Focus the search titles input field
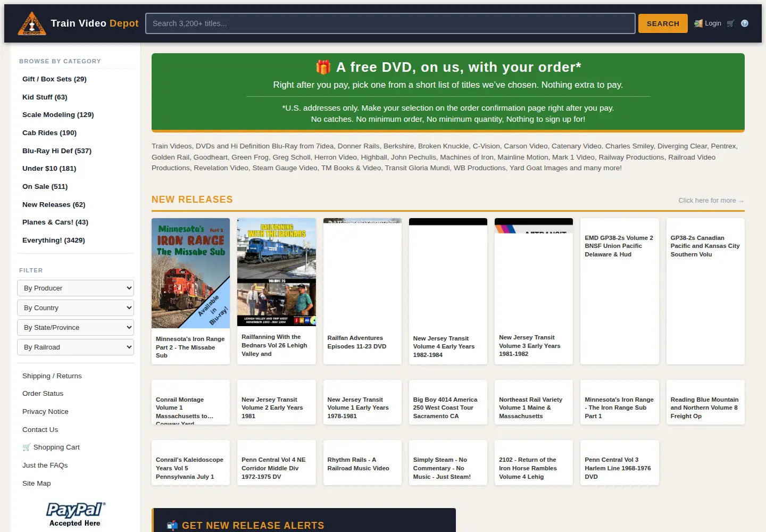This screenshot has width=766, height=532. [x=390, y=23]
